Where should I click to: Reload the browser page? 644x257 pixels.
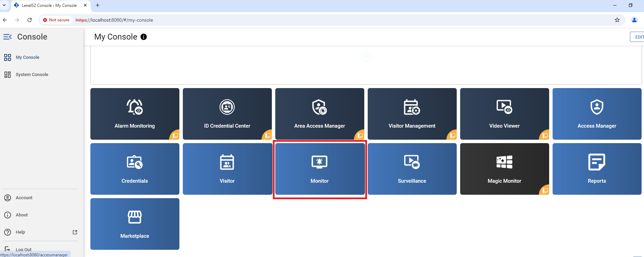coord(30,20)
